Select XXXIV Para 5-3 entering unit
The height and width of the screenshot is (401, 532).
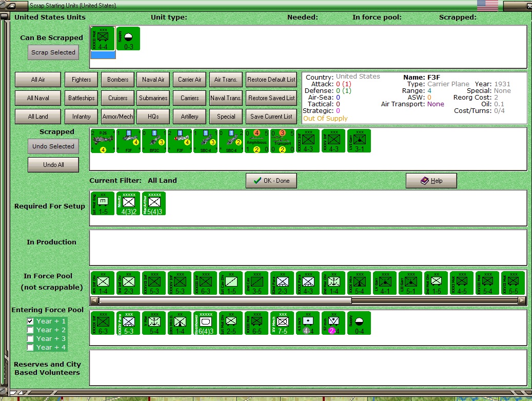point(128,323)
